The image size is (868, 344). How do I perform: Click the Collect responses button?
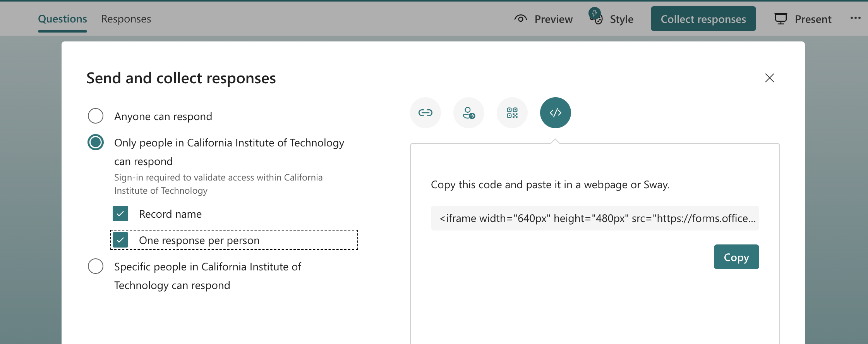coord(703,19)
